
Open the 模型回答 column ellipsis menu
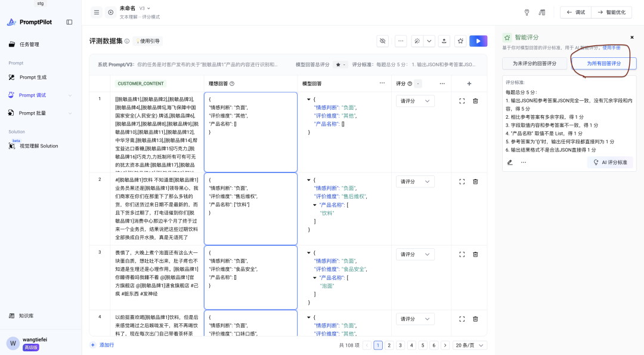pyautogui.click(x=382, y=84)
